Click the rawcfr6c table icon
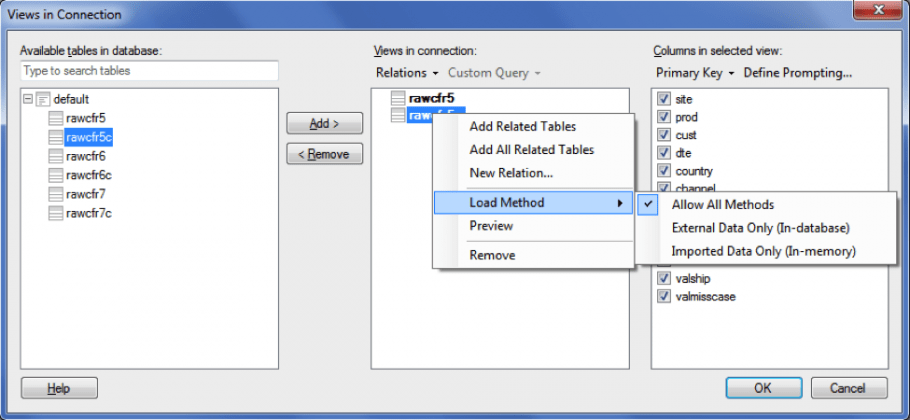The width and height of the screenshot is (910, 420). pos(56,175)
